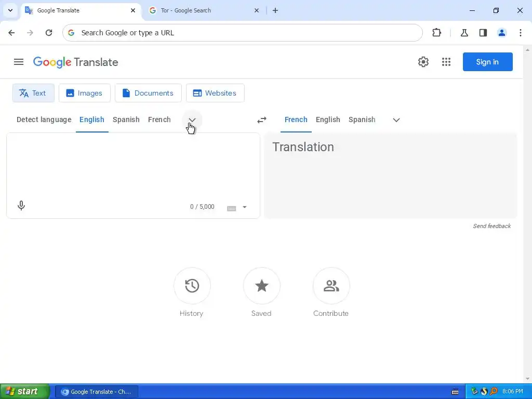Image resolution: width=532 pixels, height=399 pixels.
Task: Focus the URL address bar
Action: click(x=242, y=33)
